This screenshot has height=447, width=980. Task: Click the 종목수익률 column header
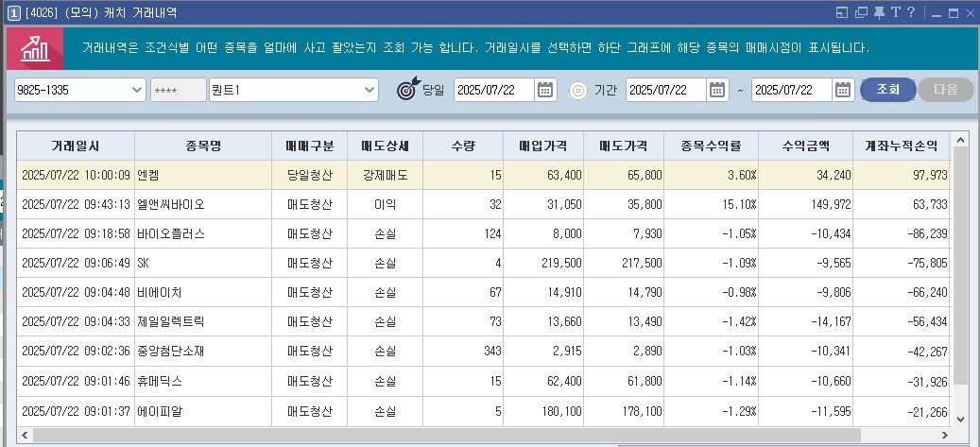(x=712, y=146)
